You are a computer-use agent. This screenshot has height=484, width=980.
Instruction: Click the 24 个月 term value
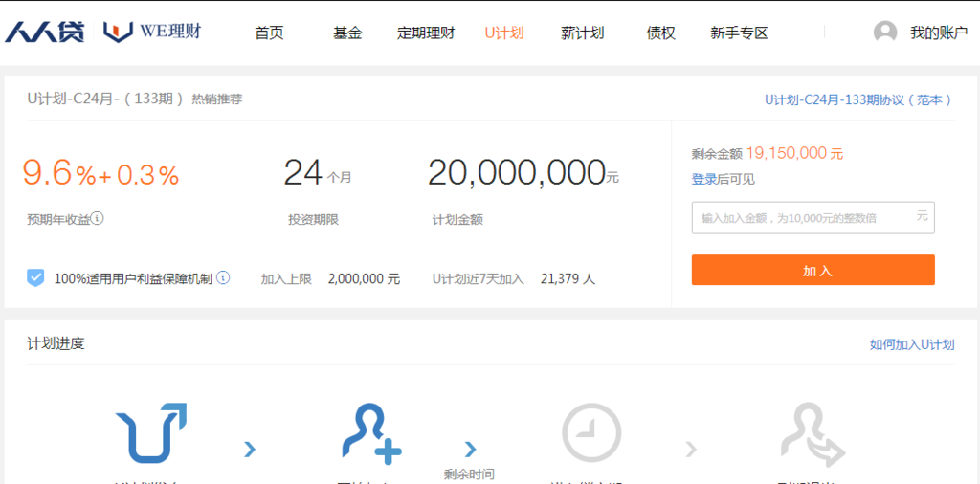(x=318, y=174)
